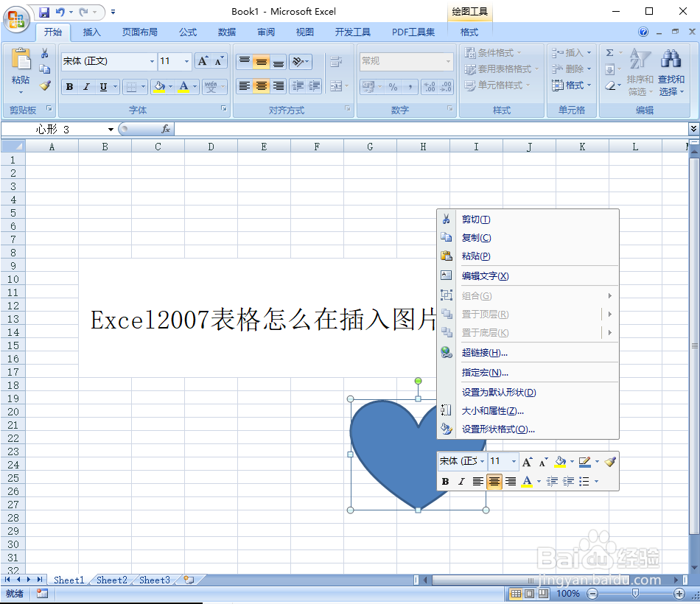Open mini toolbar font size dropdown
Image resolution: width=700 pixels, height=604 pixels.
point(514,461)
